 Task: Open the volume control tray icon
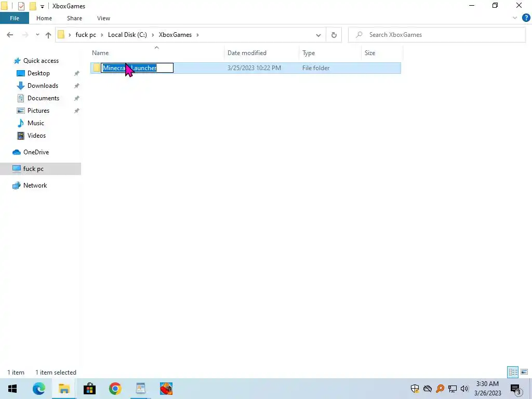tap(464, 389)
